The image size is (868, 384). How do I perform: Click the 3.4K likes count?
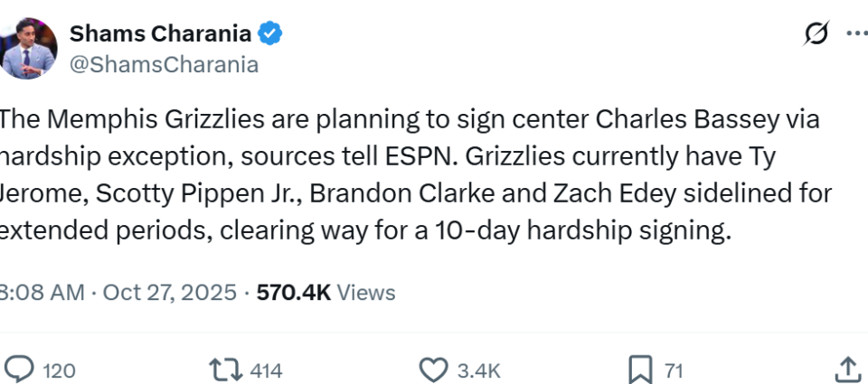pyautogui.click(x=479, y=370)
